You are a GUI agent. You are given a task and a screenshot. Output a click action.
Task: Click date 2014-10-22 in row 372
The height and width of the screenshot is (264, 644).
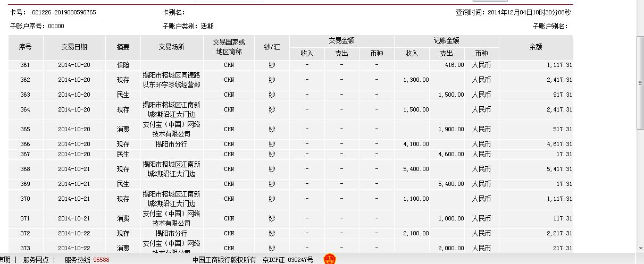click(74, 233)
